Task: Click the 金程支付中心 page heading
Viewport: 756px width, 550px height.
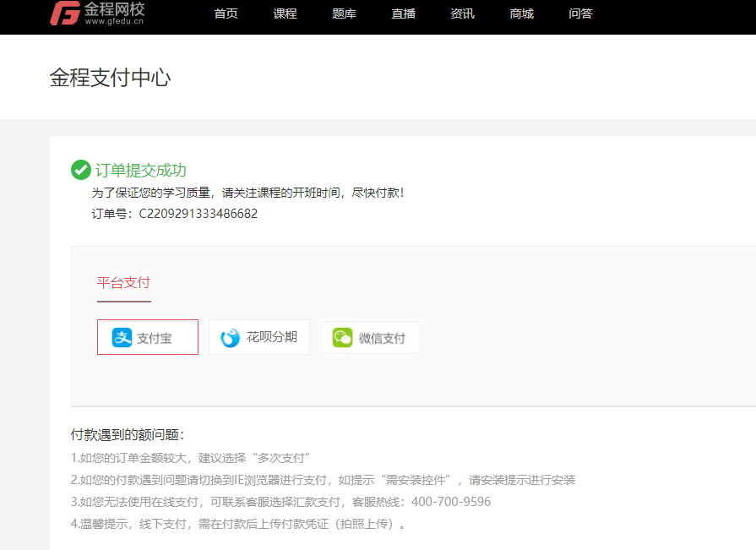Action: 110,79
